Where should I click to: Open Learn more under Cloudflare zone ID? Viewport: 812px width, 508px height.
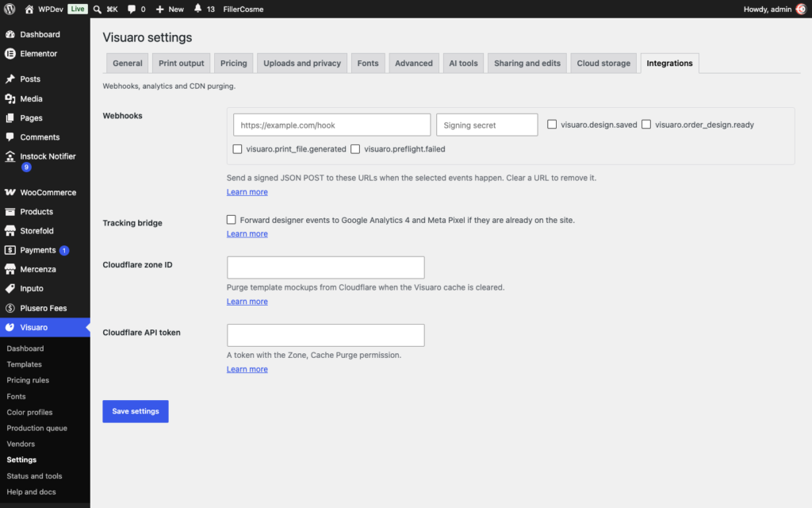(x=247, y=301)
